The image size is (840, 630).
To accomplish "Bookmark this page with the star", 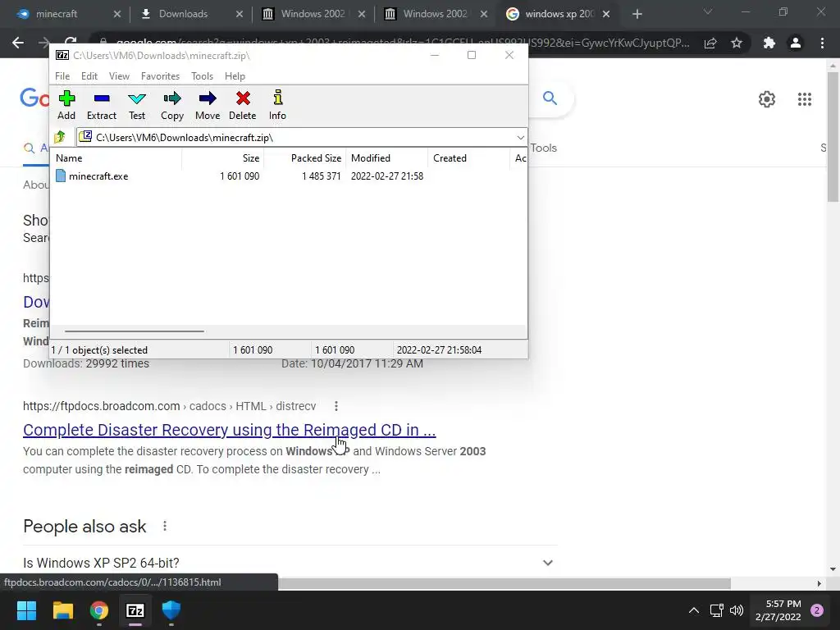I will coord(737,43).
